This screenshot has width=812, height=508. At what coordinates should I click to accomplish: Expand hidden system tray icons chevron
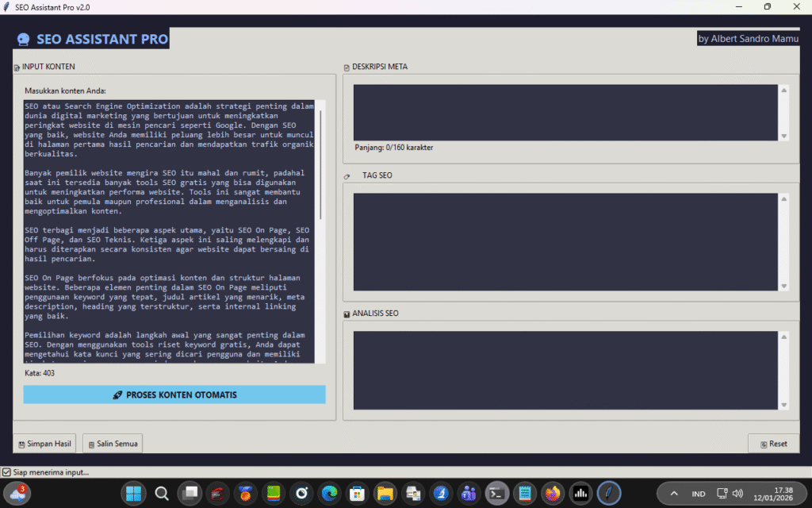tap(674, 493)
